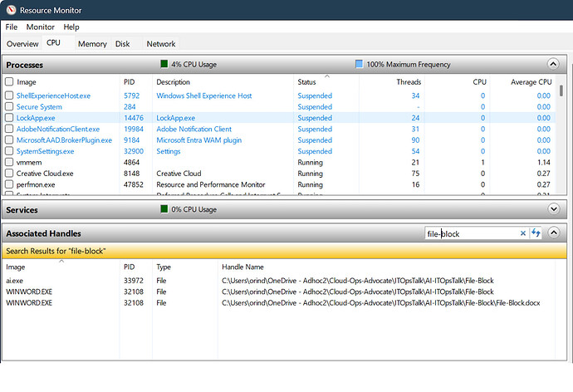Toggle the select-all Image checkbox
The width and height of the screenshot is (573, 392).
point(9,82)
